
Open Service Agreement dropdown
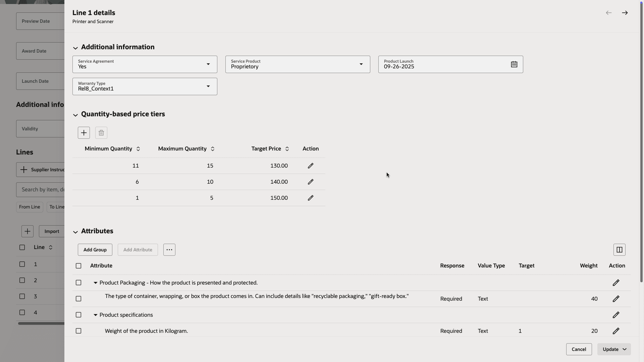click(x=208, y=64)
